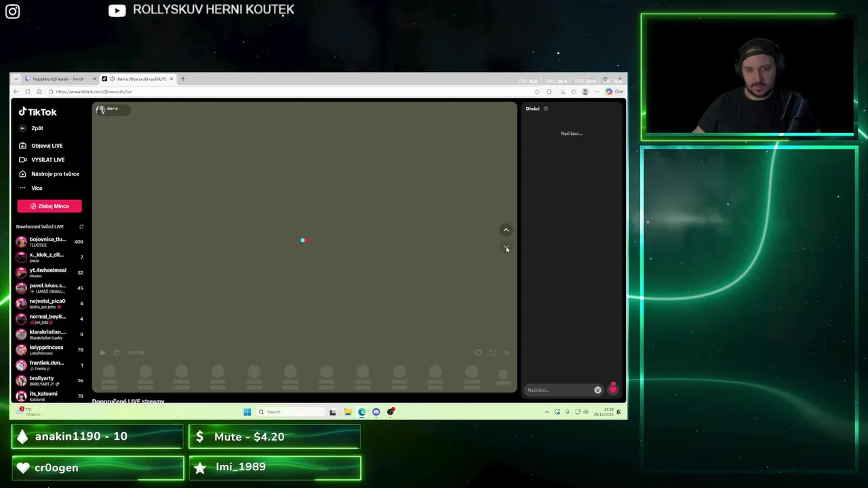Click the YouTube icon in the overlay
This screenshot has width=868, height=488.
117,11
